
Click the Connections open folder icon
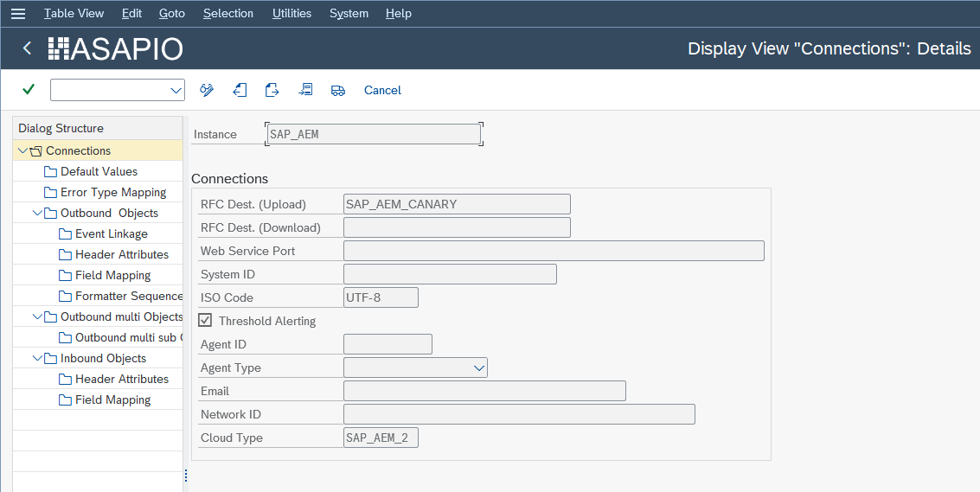tap(36, 150)
